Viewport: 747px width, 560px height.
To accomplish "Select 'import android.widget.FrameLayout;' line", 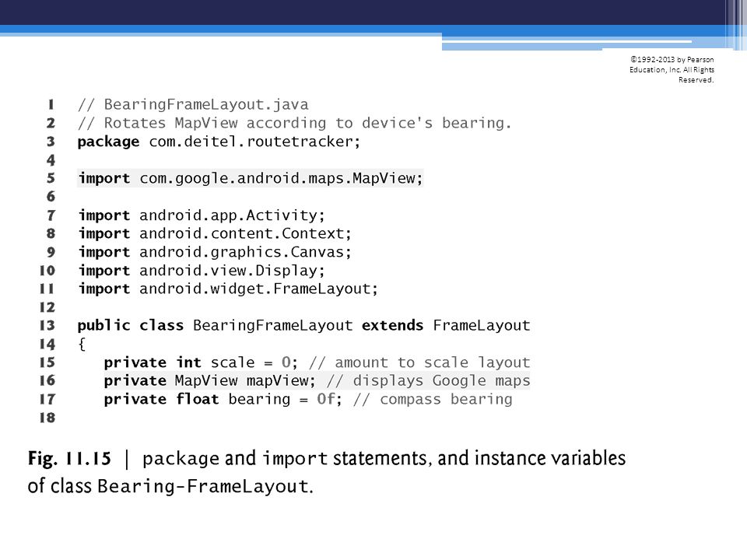I will coord(228,289).
